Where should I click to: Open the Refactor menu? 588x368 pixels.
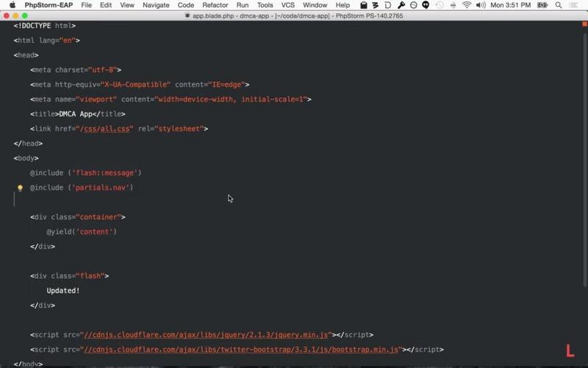(215, 5)
